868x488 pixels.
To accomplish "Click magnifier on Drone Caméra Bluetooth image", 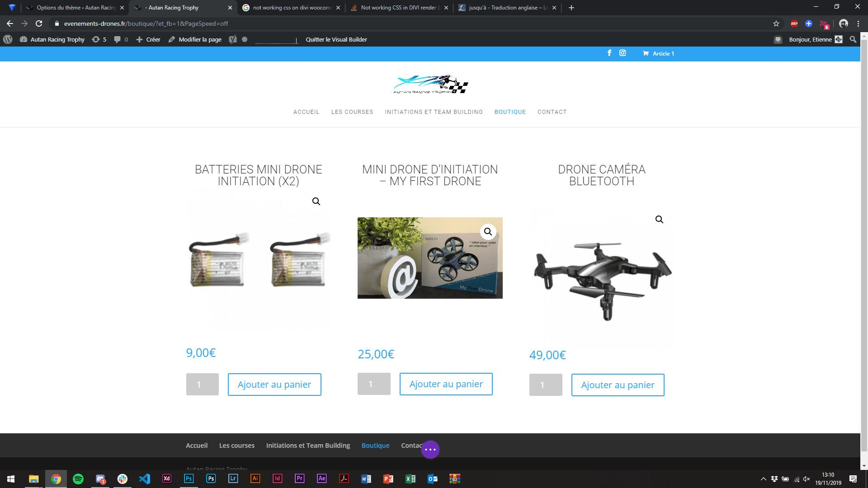I will click(659, 220).
